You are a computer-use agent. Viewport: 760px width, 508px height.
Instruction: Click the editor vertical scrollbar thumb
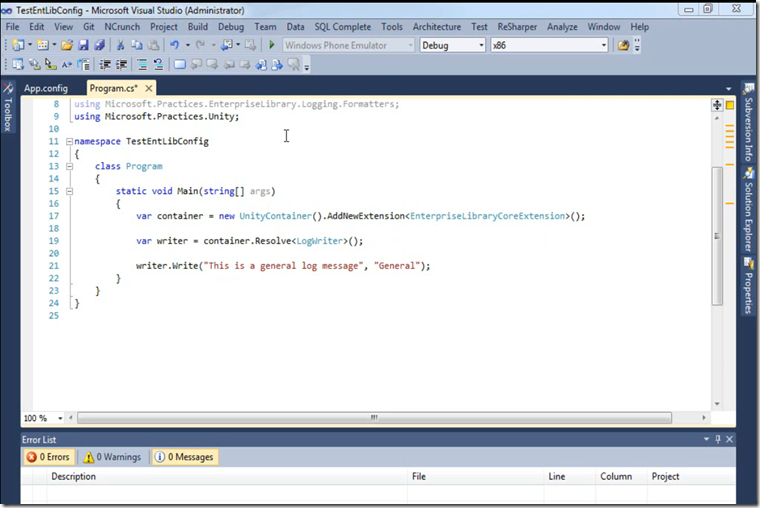(717, 236)
